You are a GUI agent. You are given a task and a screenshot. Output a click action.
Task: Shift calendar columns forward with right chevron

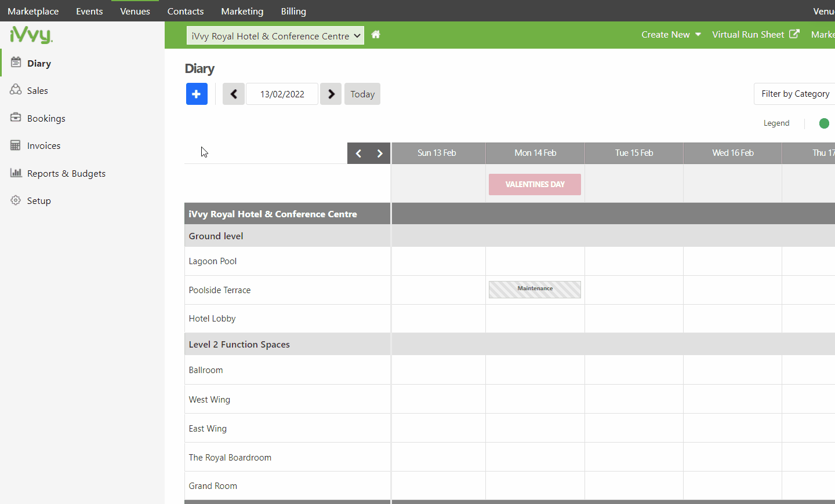tap(380, 154)
